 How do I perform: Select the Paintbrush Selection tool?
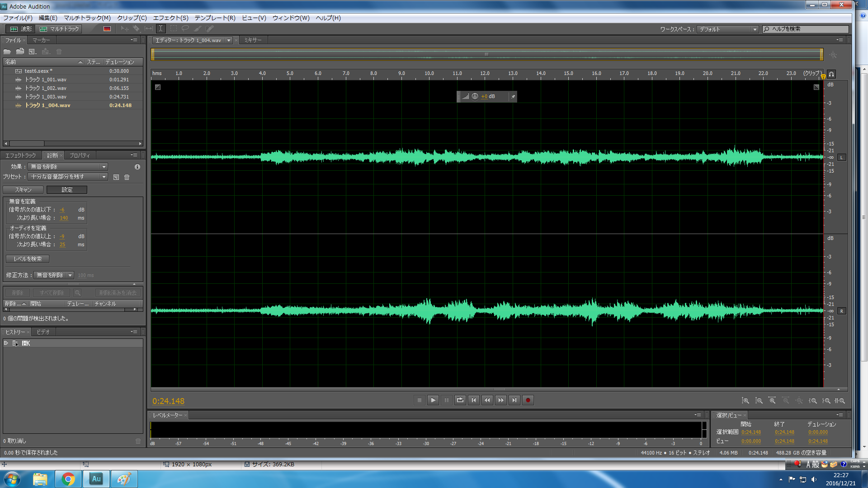[198, 28]
